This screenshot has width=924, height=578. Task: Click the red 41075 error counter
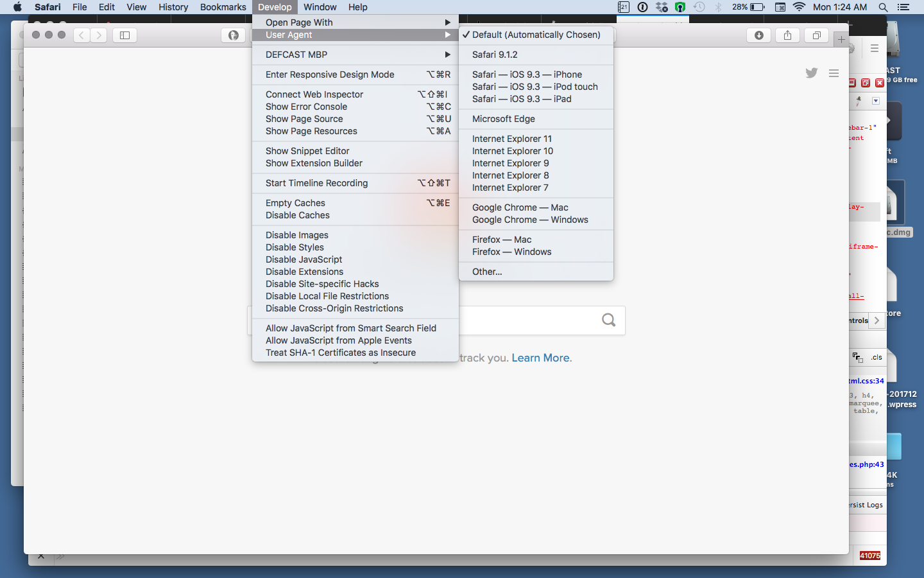pyautogui.click(x=870, y=556)
